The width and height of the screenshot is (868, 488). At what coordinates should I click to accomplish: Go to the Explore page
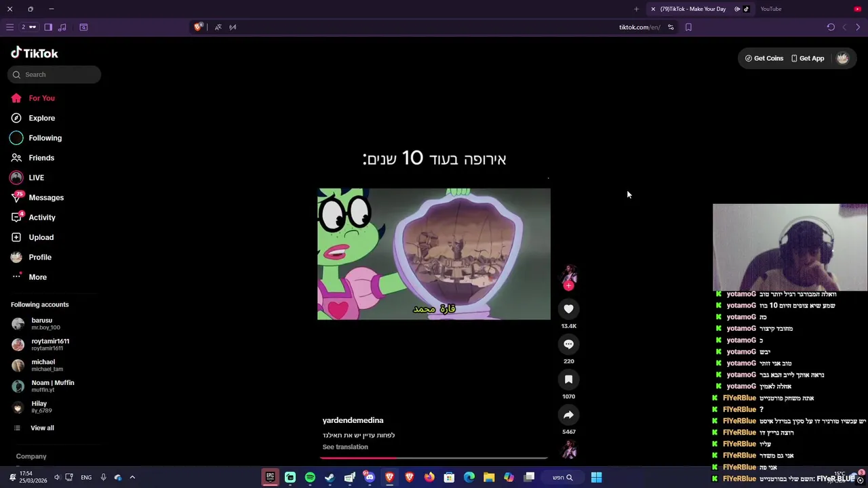coord(33,118)
